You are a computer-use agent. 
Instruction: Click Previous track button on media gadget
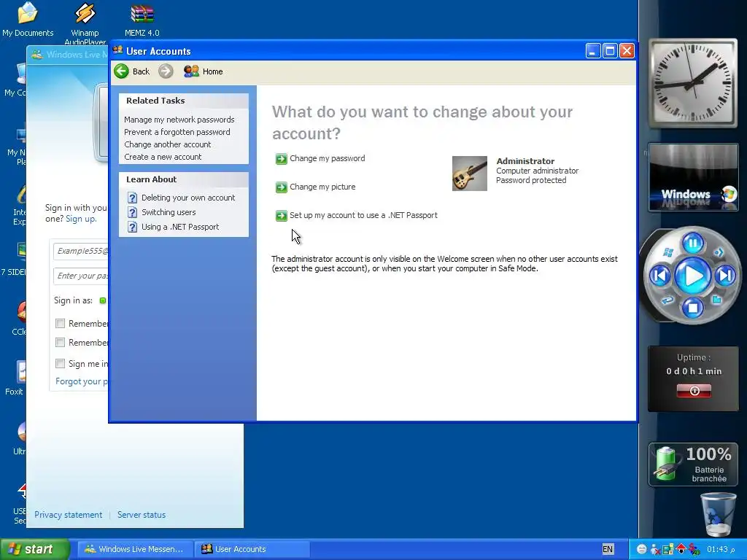(x=659, y=276)
